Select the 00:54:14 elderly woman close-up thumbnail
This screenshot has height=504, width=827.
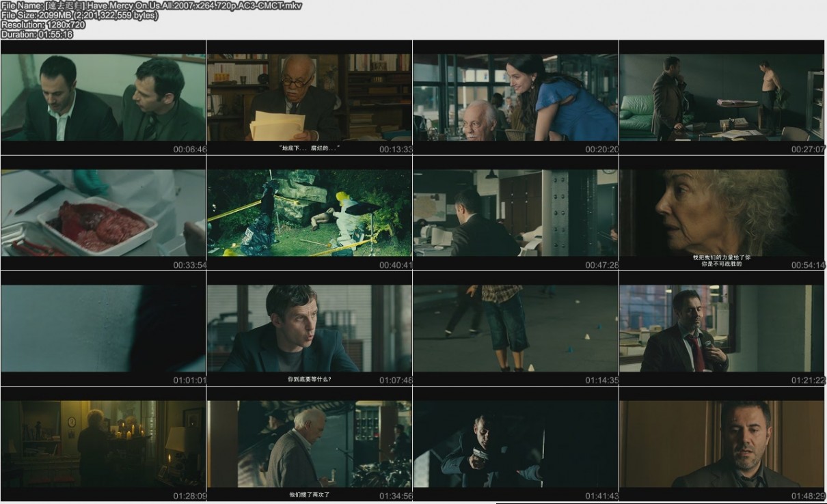(x=722, y=213)
